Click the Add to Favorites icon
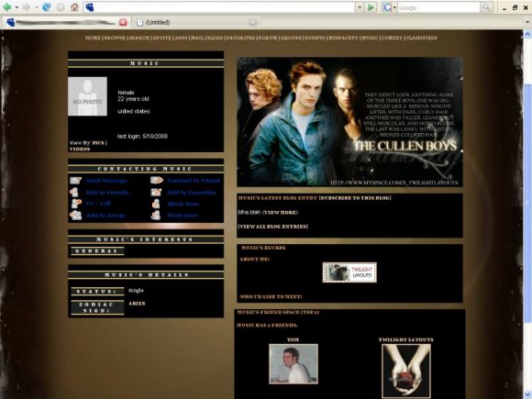 156,193
